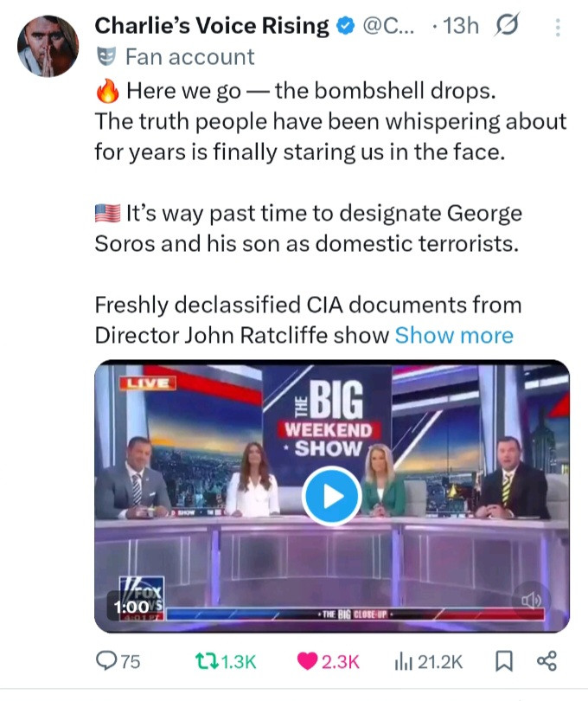The width and height of the screenshot is (588, 701).
Task: Open the Charlie's Voice Rising profile picture
Action: [48, 46]
